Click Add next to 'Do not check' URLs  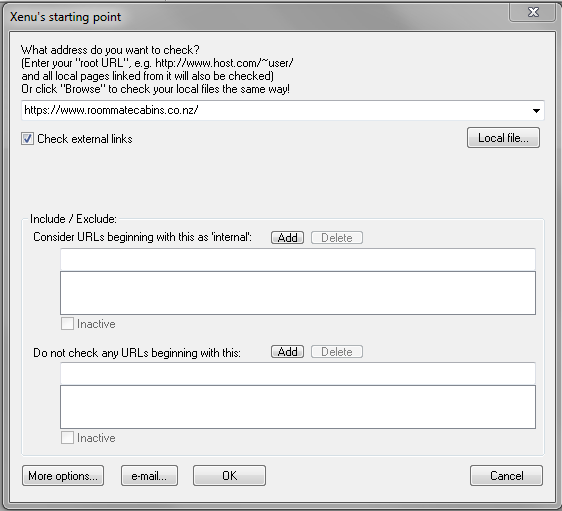pyautogui.click(x=287, y=352)
